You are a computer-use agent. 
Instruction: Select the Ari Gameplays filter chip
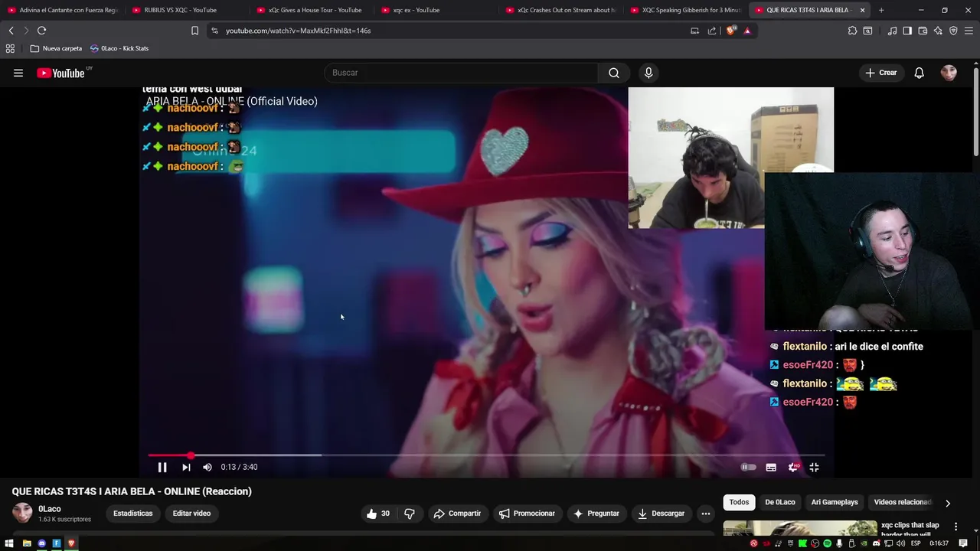pos(835,502)
